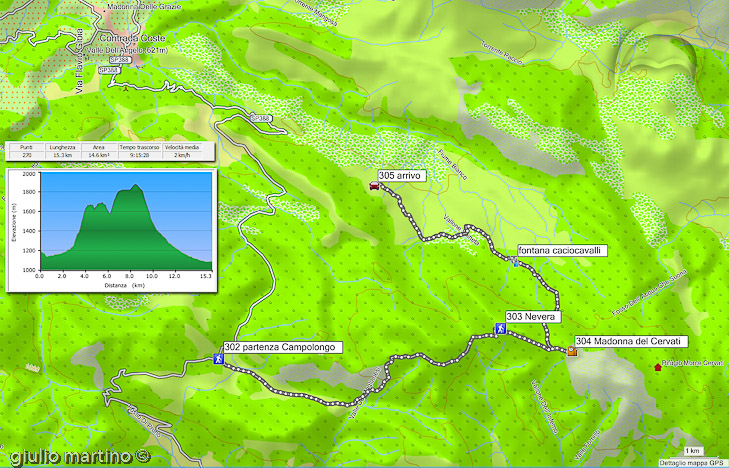Image resolution: width=729 pixels, height=468 pixels.
Task: Click the 'Madonna Delle Grazie' place name
Action: point(144,7)
